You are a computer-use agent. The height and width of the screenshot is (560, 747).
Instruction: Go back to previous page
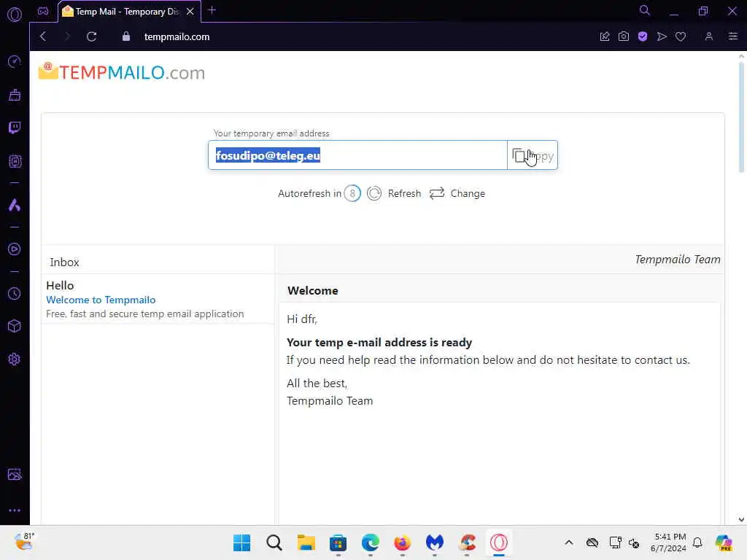coord(43,36)
